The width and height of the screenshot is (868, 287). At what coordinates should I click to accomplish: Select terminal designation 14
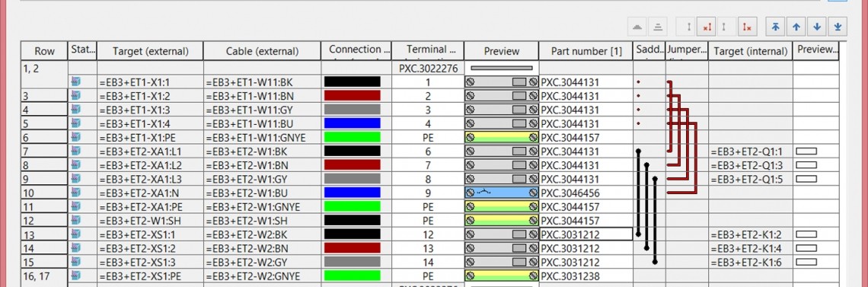428,262
